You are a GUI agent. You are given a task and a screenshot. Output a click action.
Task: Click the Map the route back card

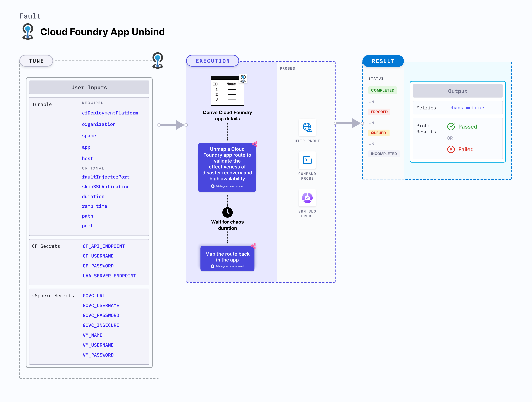(x=227, y=259)
